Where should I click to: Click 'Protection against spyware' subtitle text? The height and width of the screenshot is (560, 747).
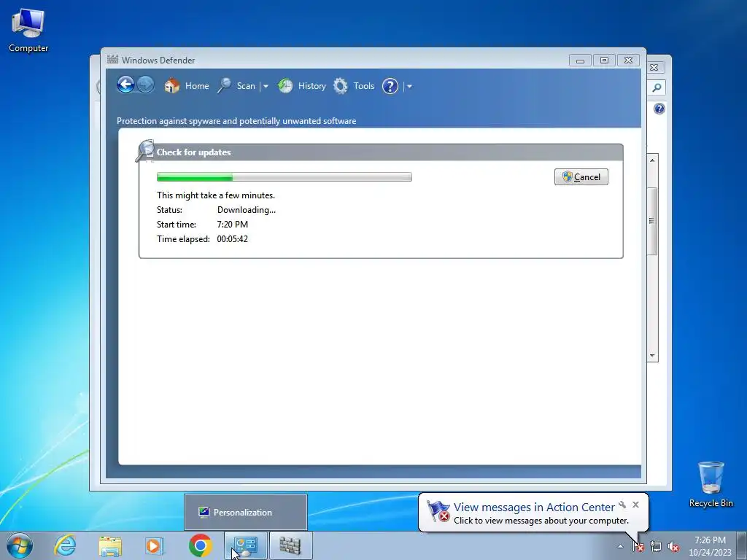(236, 121)
